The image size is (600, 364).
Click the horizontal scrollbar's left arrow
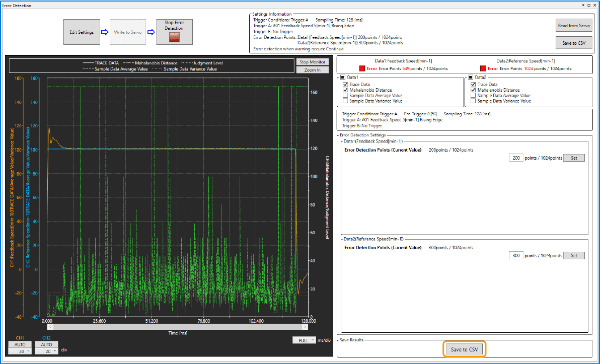(x=49, y=327)
